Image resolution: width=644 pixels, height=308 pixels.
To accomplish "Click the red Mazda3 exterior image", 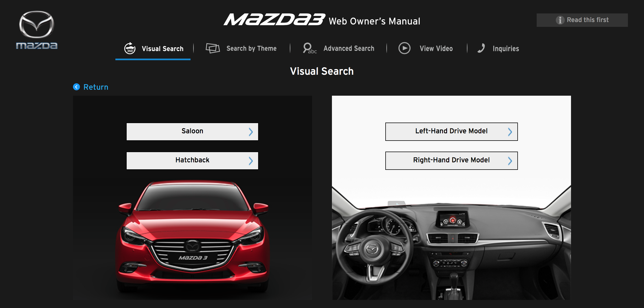I will [x=192, y=237].
